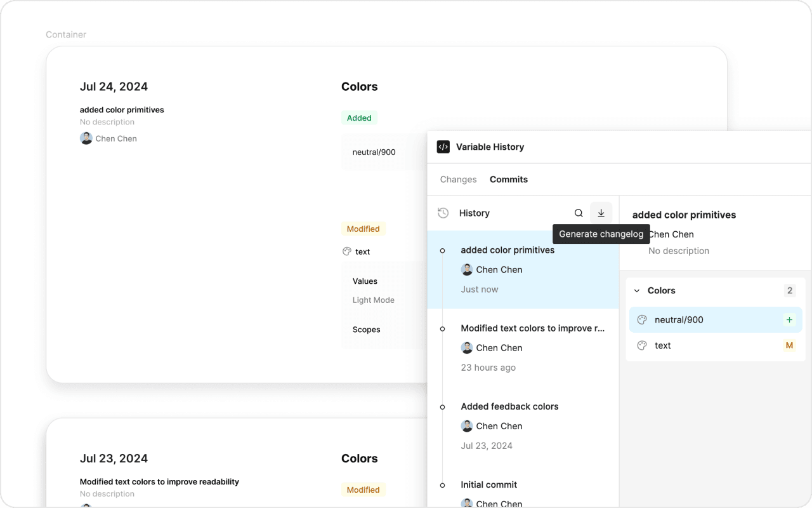Click the 23 hours ago timestamp

(x=488, y=368)
